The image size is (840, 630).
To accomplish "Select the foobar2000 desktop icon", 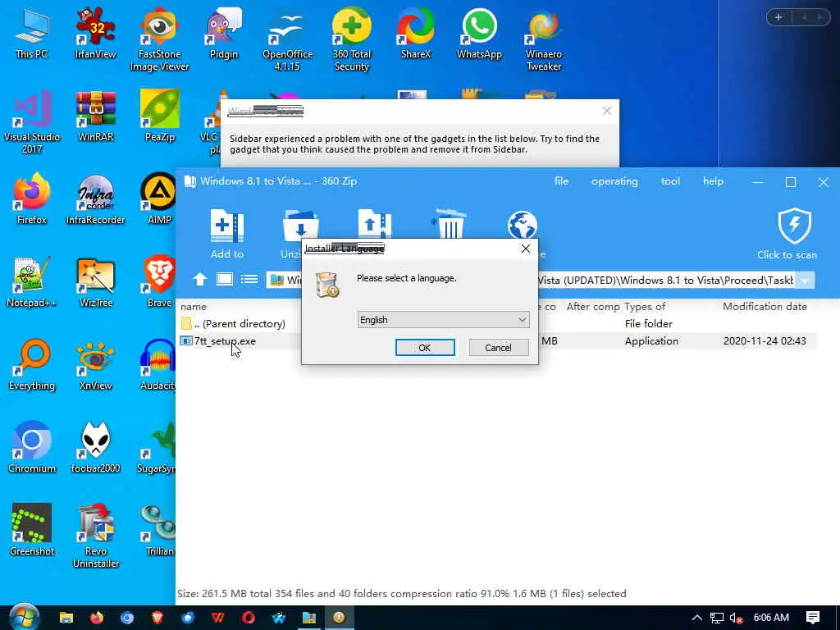I will pyautogui.click(x=95, y=447).
